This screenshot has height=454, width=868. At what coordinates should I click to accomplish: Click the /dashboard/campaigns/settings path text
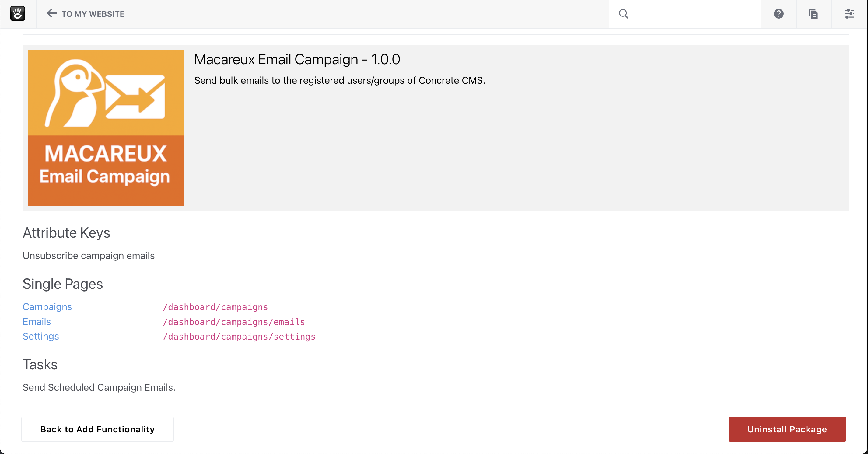point(239,337)
